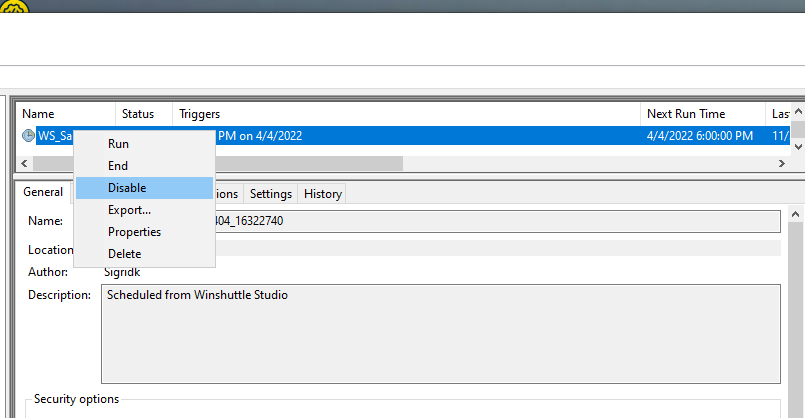The width and height of the screenshot is (805, 418).
Task: Select End in the context menu
Action: pos(118,166)
